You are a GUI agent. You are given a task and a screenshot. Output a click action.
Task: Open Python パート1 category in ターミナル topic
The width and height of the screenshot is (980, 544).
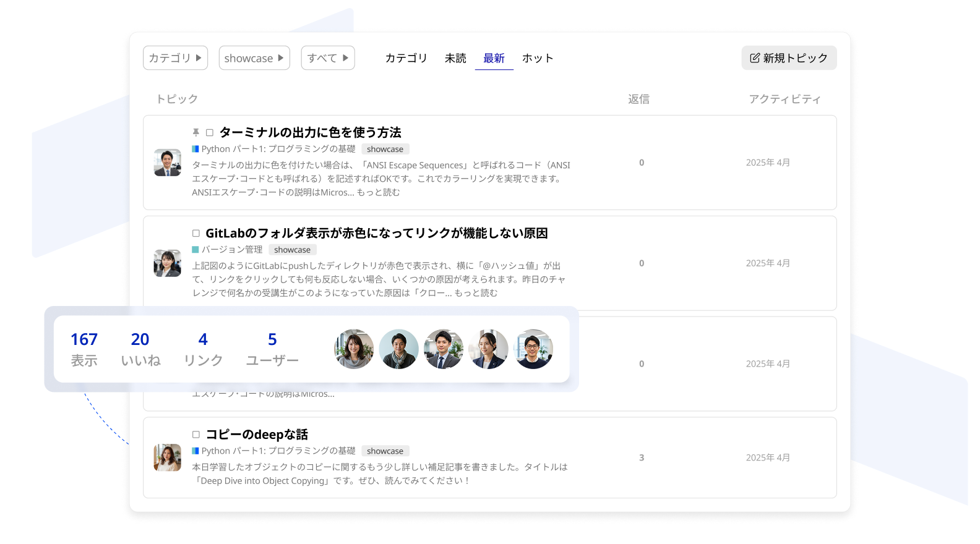[x=278, y=149]
